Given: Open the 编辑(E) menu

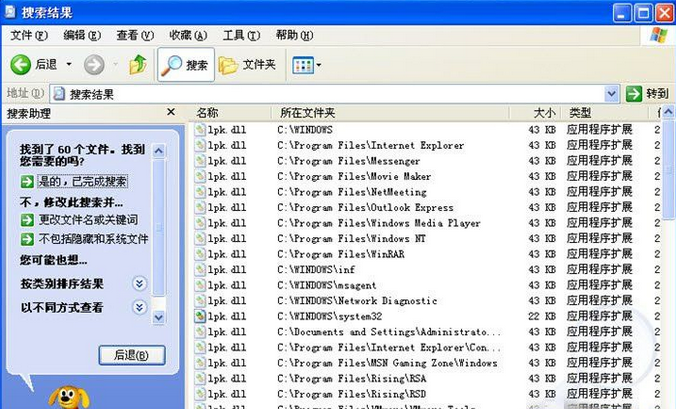Looking at the screenshot, I should 82,35.
